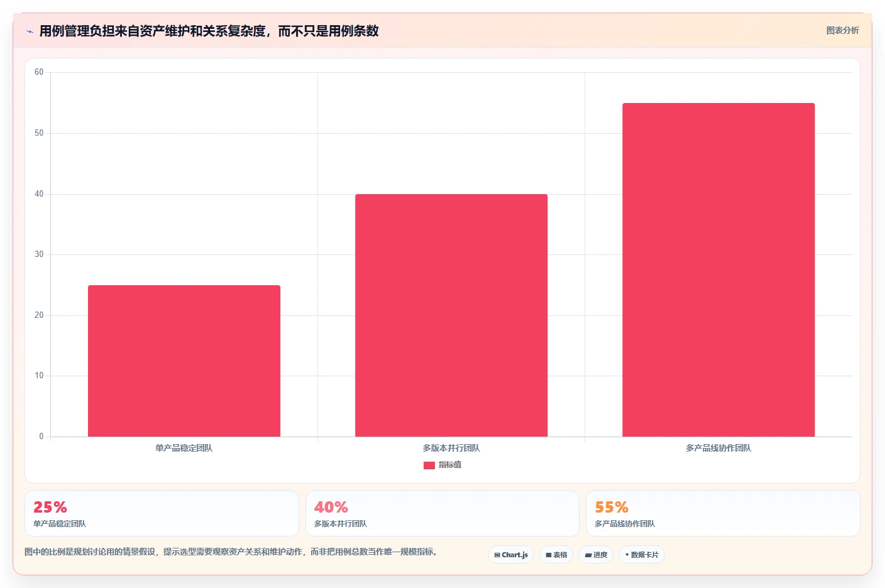This screenshot has width=885, height=588.
Task: Click the 55% data card value
Action: 612,507
